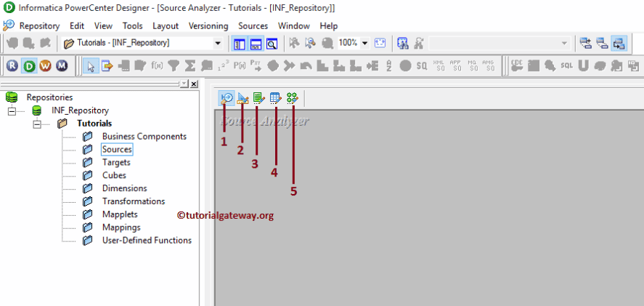
Task: Click the funnel Filter transformation icon
Action: click(x=174, y=65)
